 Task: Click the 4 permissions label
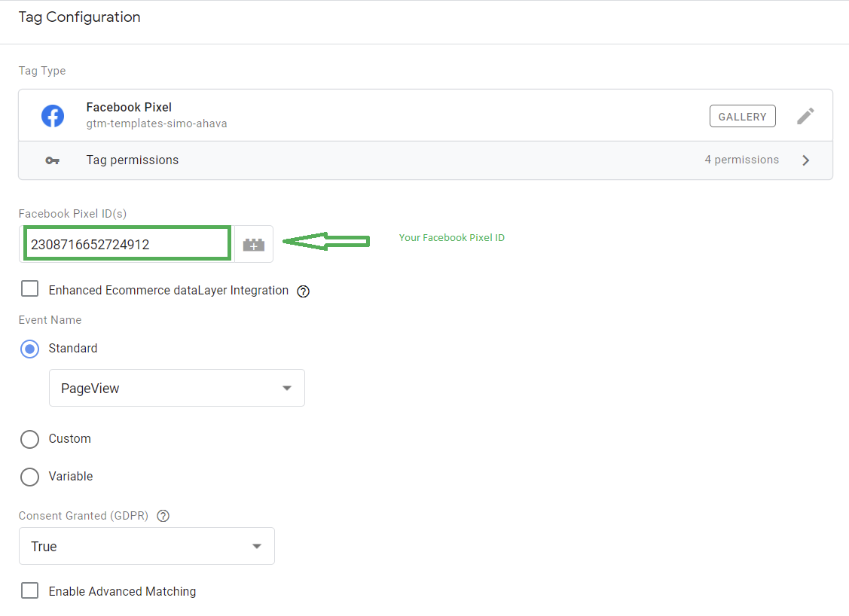click(741, 160)
